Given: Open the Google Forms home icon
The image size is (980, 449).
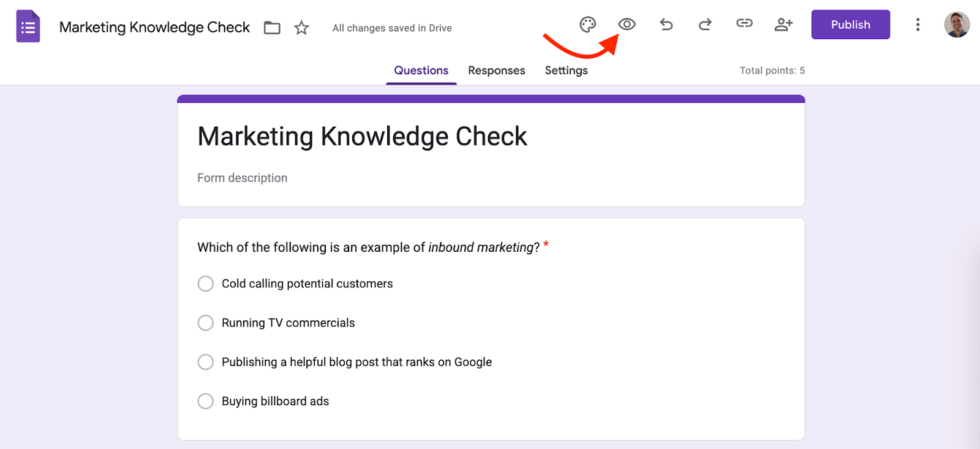Looking at the screenshot, I should (x=28, y=26).
